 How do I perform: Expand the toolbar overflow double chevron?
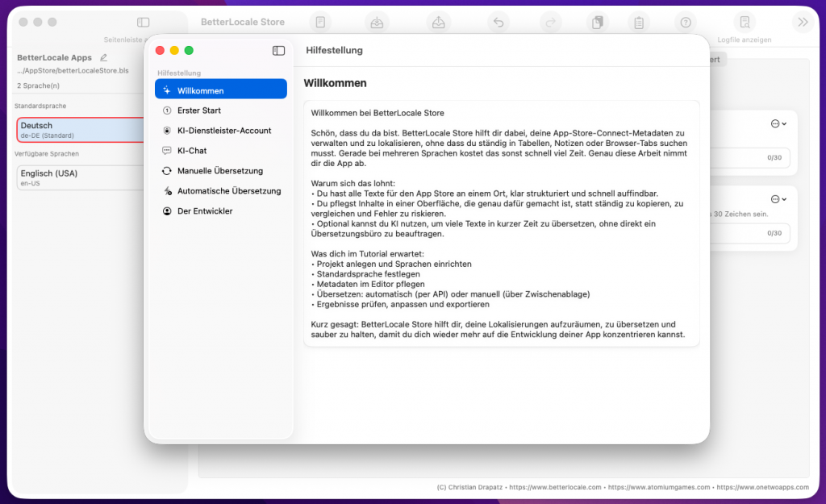(802, 23)
